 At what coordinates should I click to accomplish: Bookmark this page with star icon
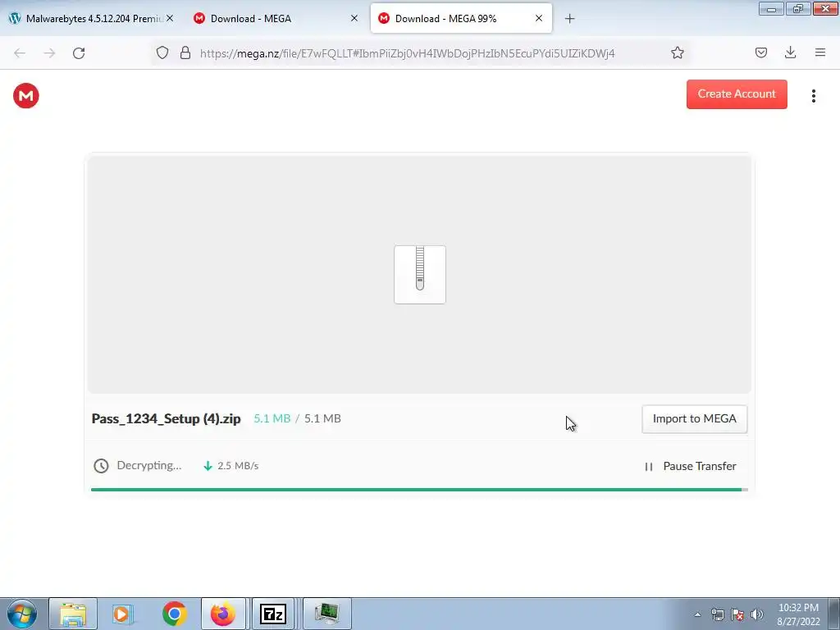click(x=677, y=52)
